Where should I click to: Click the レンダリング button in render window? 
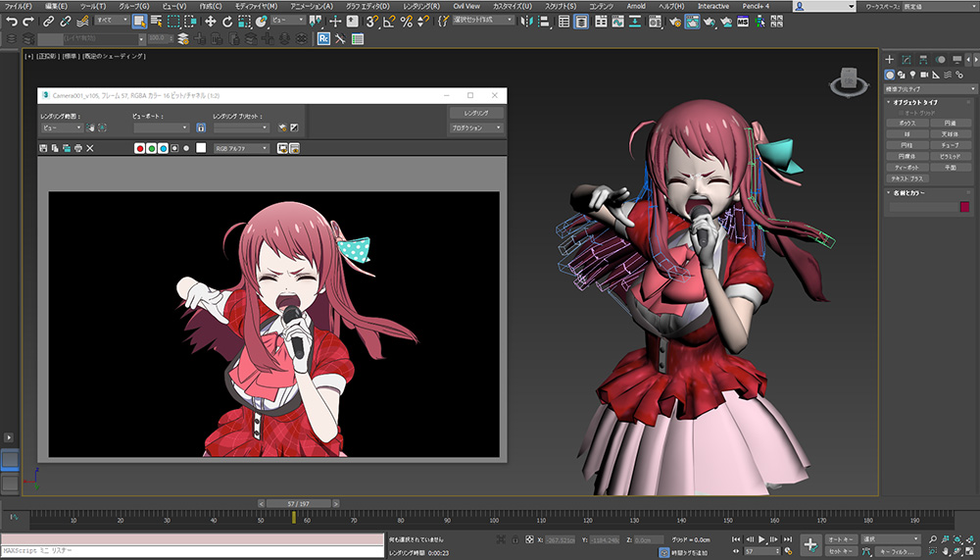pyautogui.click(x=476, y=113)
